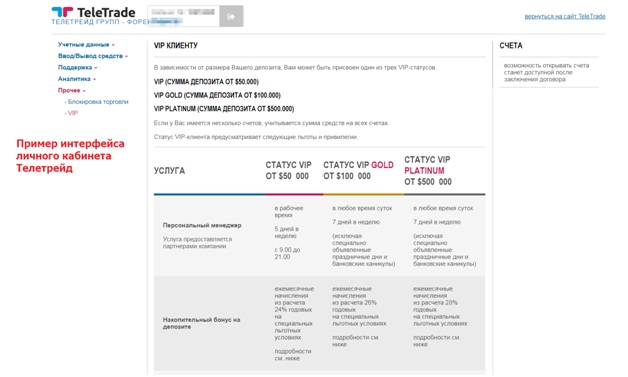Click the Персональный менеджер row label

pyautogui.click(x=202, y=226)
